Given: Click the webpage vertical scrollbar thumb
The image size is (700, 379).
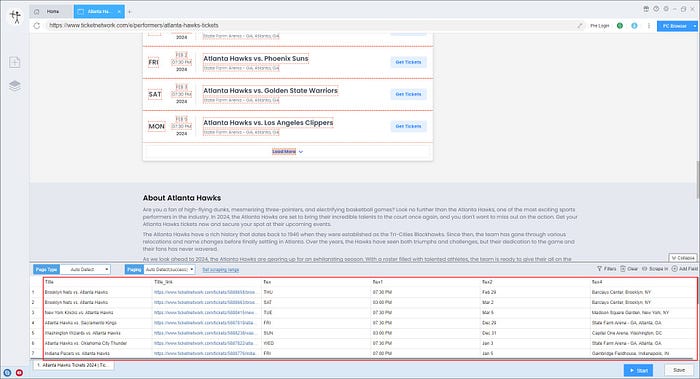Looking at the screenshot, I should (698, 180).
